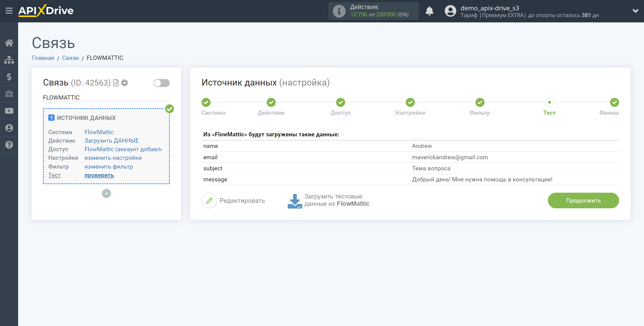
Task: Open the Home sidebar icon
Action: coord(9,43)
